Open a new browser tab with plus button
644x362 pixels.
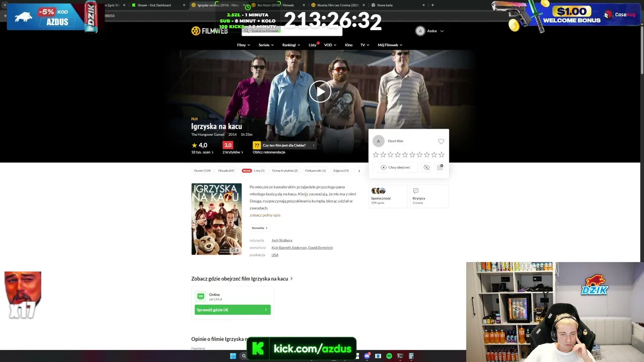click(x=432, y=5)
